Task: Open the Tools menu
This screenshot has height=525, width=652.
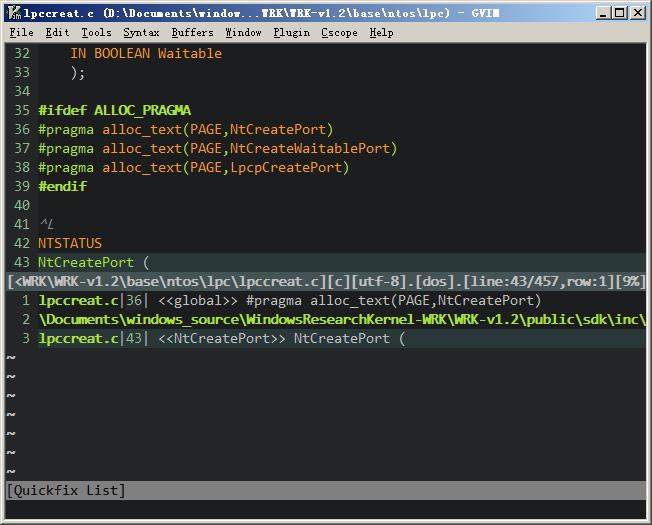Action: (96, 32)
